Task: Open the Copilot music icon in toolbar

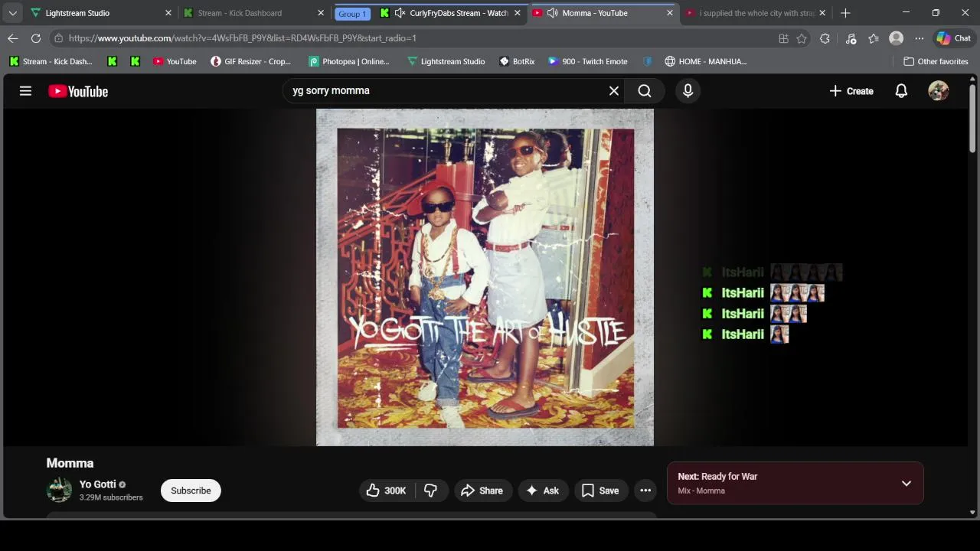Action: tap(851, 38)
